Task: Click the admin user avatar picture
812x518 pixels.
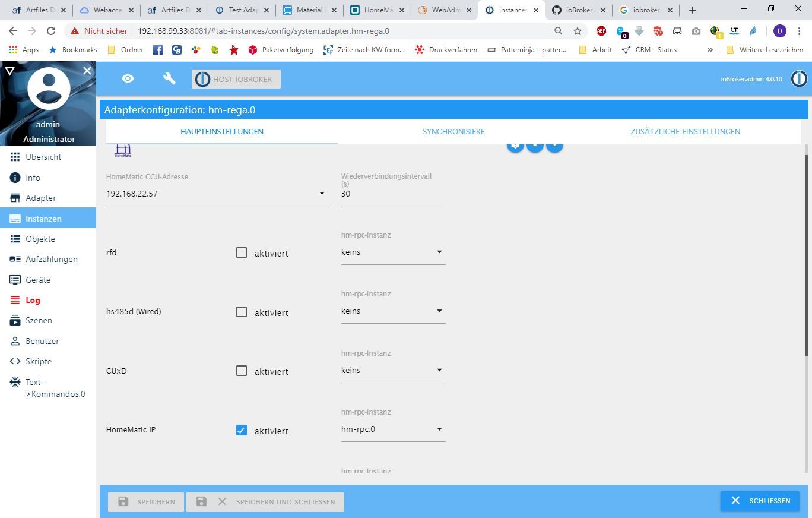Action: pos(49,89)
